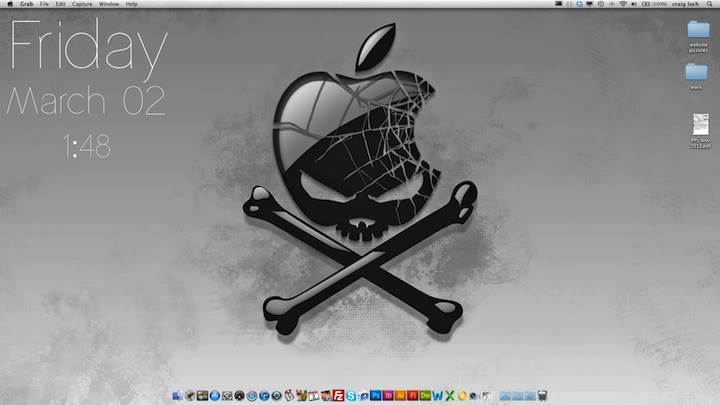Open the Window menu
Image resolution: width=720 pixels, height=405 pixels.
(x=109, y=4)
